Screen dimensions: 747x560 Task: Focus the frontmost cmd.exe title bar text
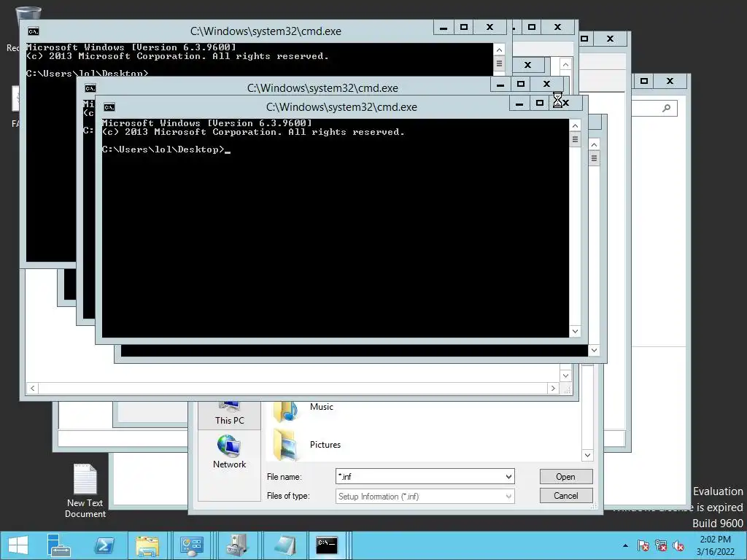click(x=341, y=107)
